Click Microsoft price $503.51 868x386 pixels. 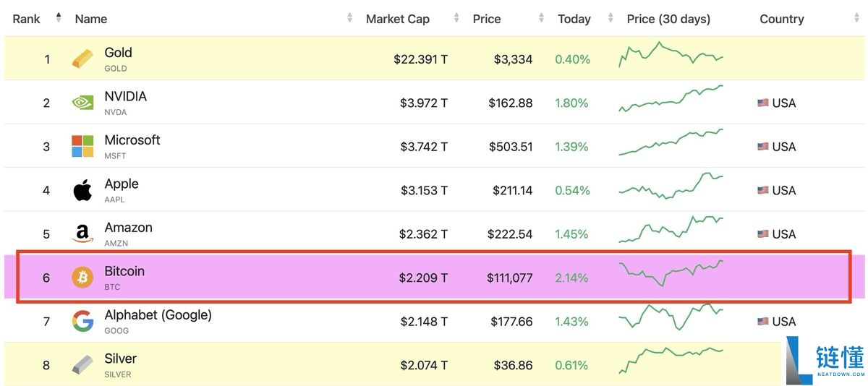[510, 147]
